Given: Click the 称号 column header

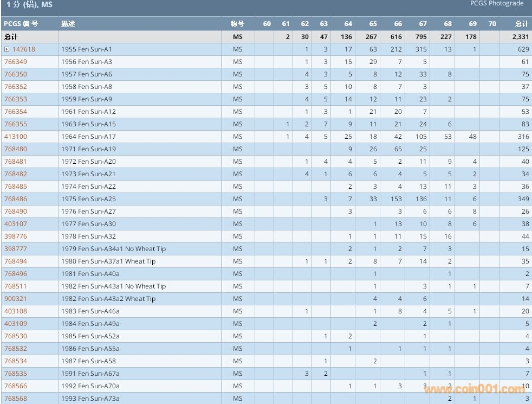Looking at the screenshot, I should (x=237, y=24).
